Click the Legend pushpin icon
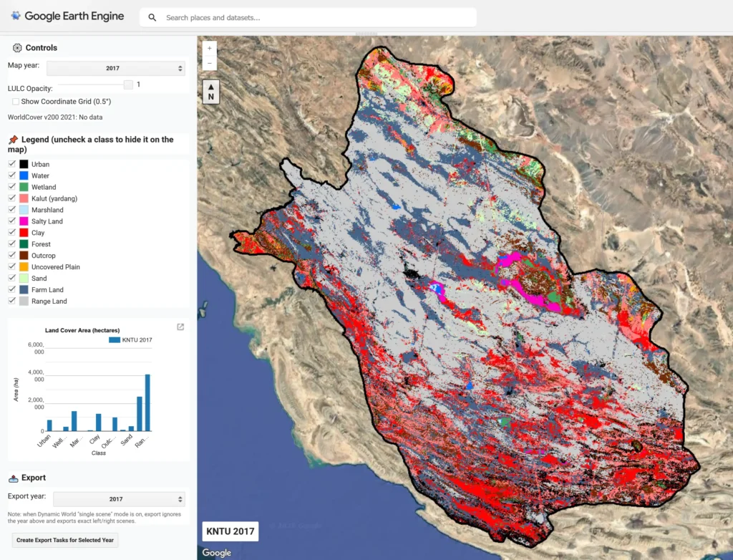The width and height of the screenshot is (733, 560). (x=13, y=140)
